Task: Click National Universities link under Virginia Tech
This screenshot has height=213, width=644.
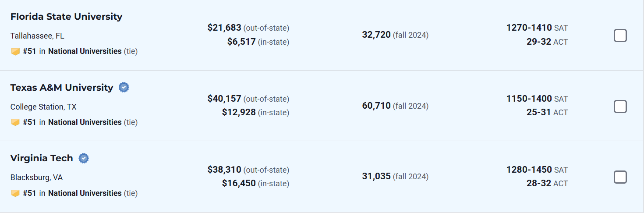Action: [x=85, y=193]
